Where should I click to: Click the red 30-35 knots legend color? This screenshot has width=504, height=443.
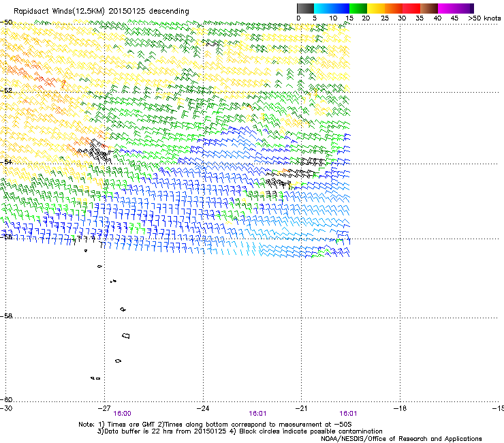411,8
